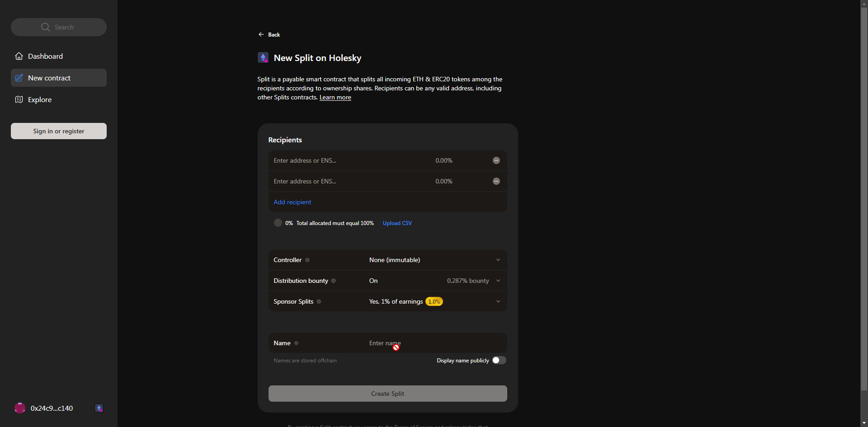Viewport: 868px width, 427px height.
Task: Navigate to the Explore section
Action: (39, 99)
